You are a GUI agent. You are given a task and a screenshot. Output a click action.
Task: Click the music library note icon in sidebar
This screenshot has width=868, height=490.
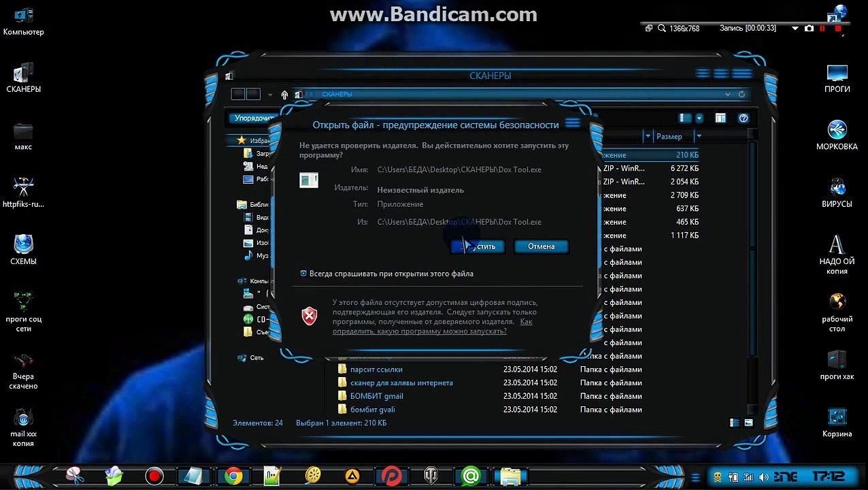tap(248, 256)
